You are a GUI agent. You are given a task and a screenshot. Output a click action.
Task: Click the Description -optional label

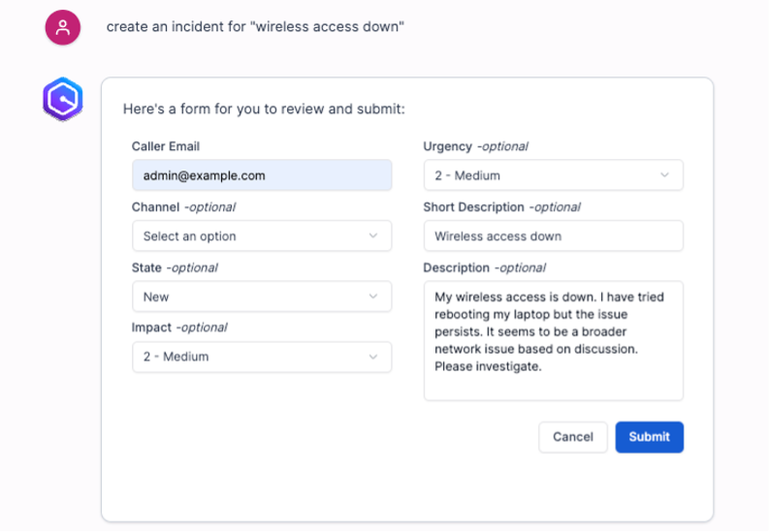(485, 268)
